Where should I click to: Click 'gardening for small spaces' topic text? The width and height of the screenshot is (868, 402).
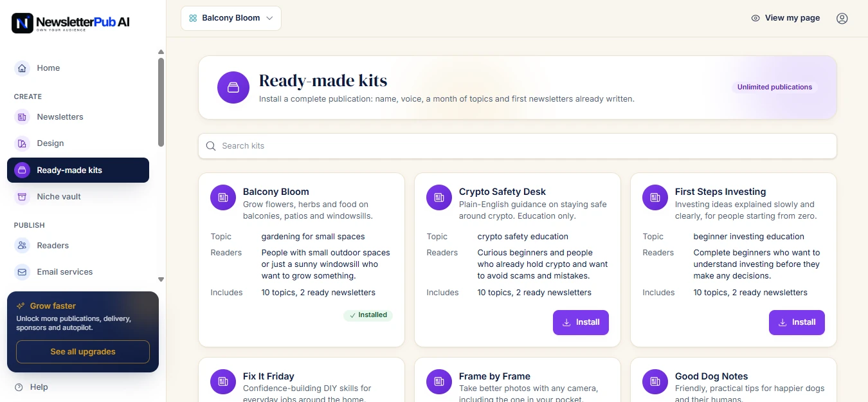[313, 237]
